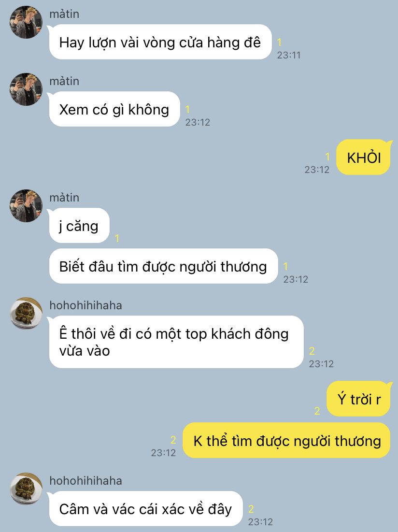Tap mảtin's avatar beside 'Xem có gì không'
The image size is (398, 532).
pos(26,89)
